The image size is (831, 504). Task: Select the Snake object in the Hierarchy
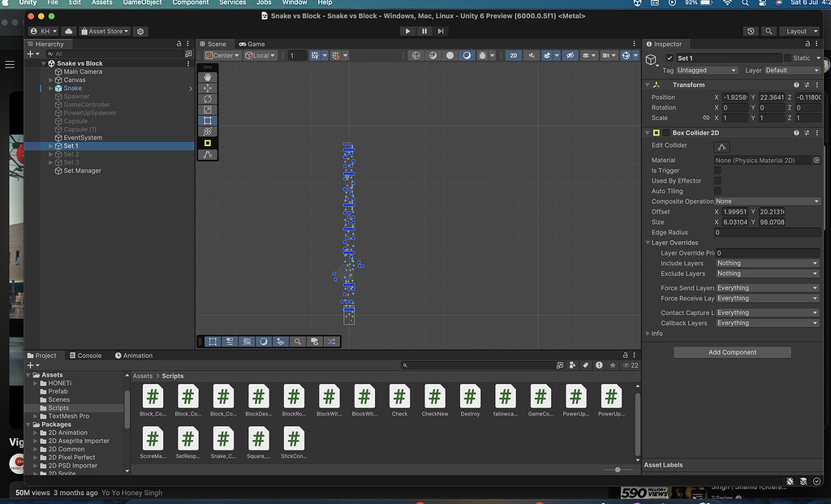[x=73, y=88]
